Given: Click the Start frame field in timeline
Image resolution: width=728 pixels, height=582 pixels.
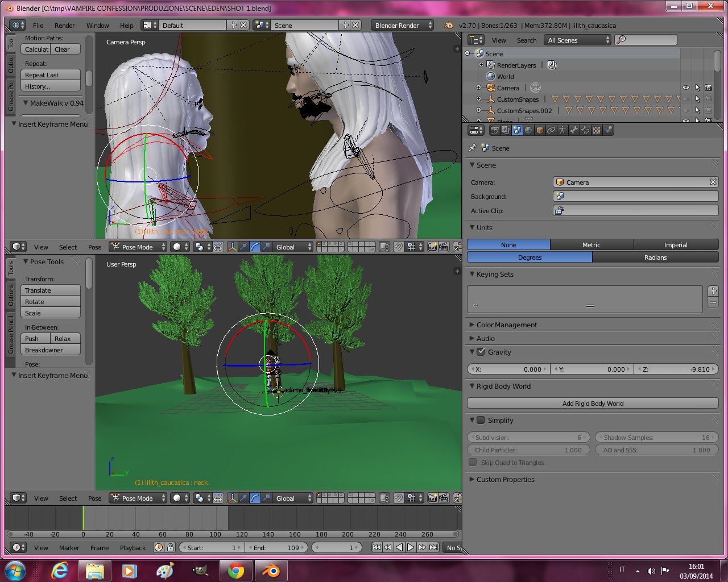Looking at the screenshot, I should pos(212,547).
